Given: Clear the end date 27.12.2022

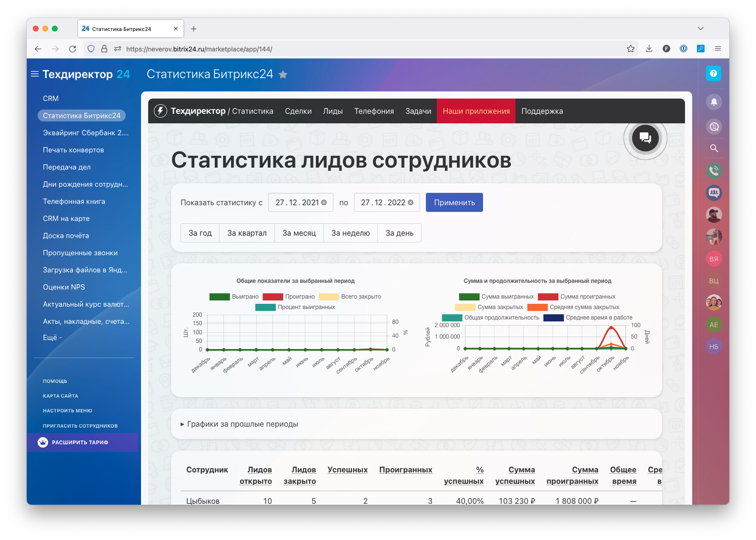Looking at the screenshot, I should 411,202.
